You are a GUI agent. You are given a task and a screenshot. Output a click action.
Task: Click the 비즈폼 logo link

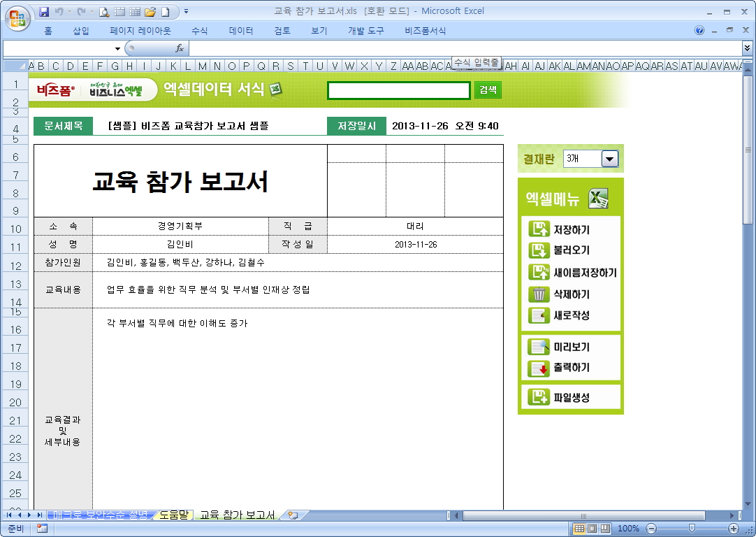point(55,89)
